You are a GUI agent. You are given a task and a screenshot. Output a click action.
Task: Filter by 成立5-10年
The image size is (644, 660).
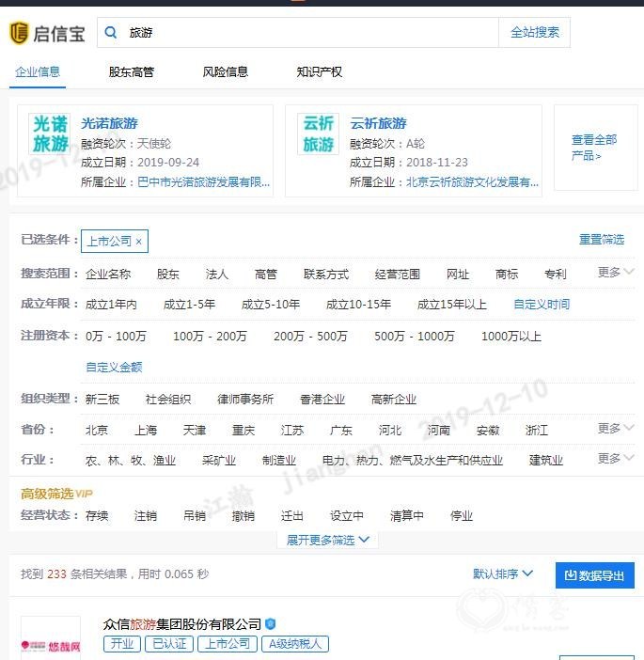tap(271, 304)
